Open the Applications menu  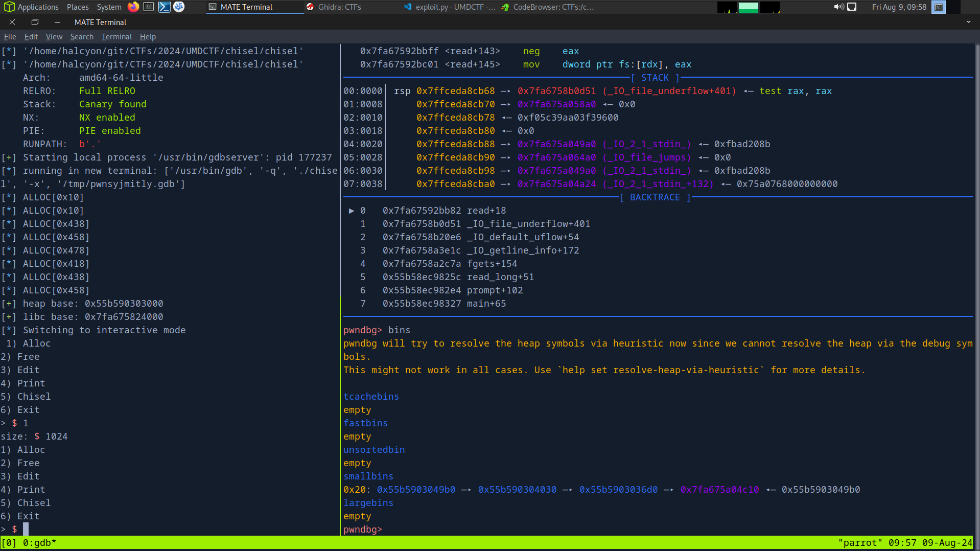[32, 7]
